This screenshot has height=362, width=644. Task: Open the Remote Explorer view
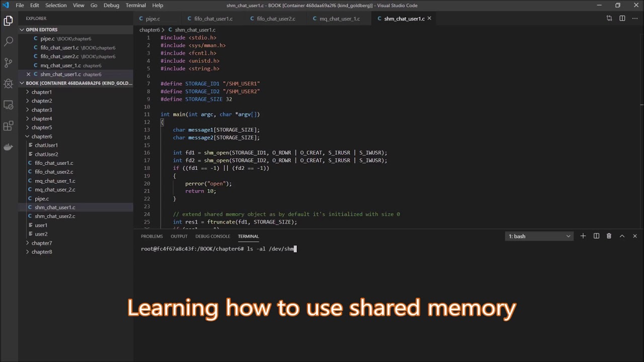tap(9, 105)
